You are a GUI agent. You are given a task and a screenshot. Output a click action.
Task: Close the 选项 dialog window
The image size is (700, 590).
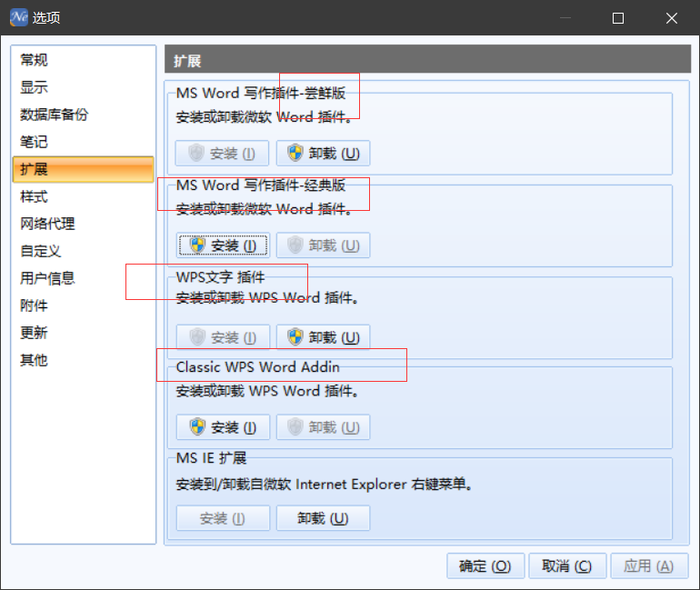pyautogui.click(x=672, y=18)
